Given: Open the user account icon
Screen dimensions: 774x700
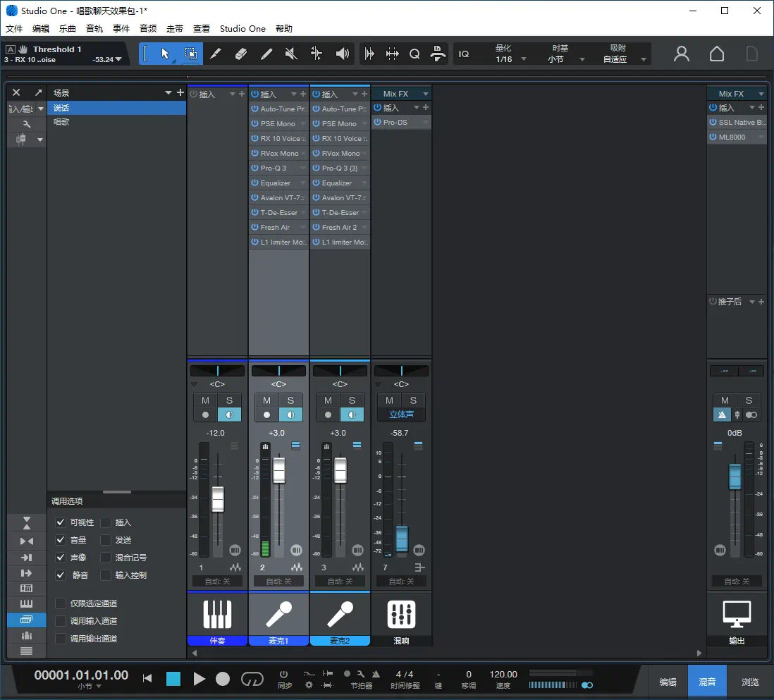Looking at the screenshot, I should click(x=682, y=54).
